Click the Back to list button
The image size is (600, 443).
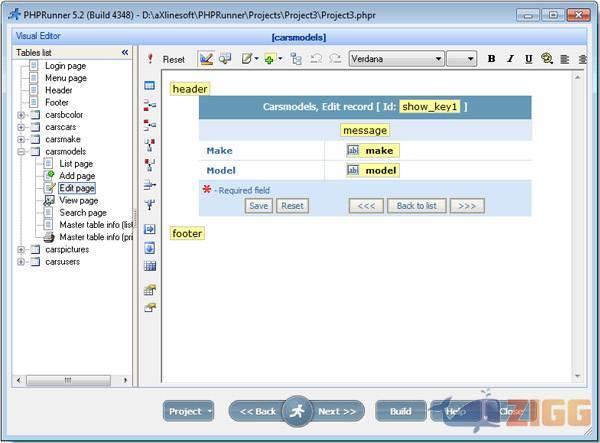tap(417, 206)
